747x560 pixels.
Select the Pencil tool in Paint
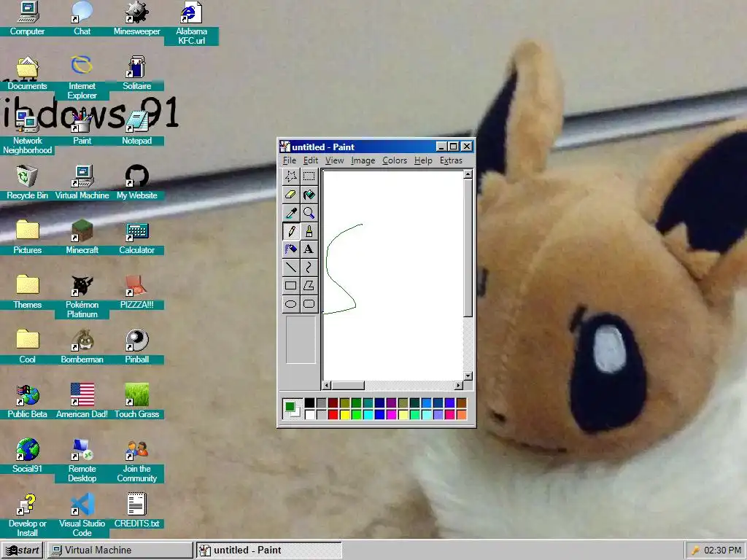coord(290,231)
